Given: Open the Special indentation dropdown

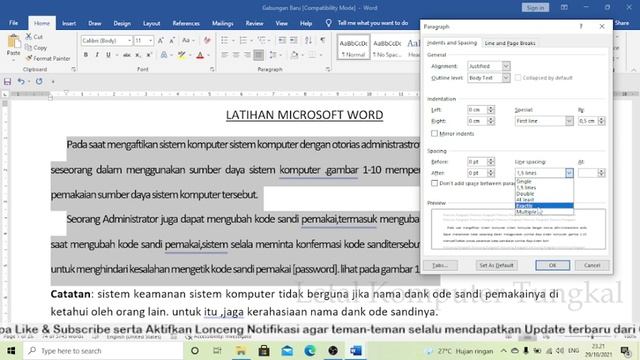Looking at the screenshot, I should pos(569,121).
